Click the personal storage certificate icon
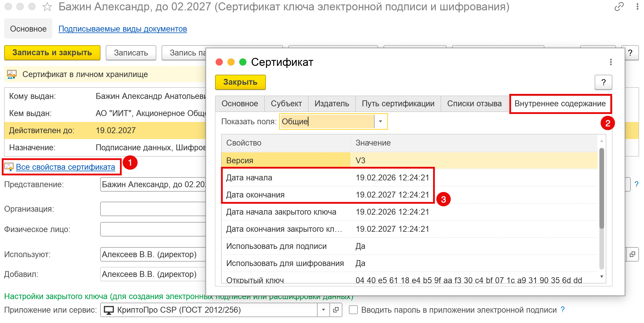This screenshot has height=323, width=644. coord(12,74)
